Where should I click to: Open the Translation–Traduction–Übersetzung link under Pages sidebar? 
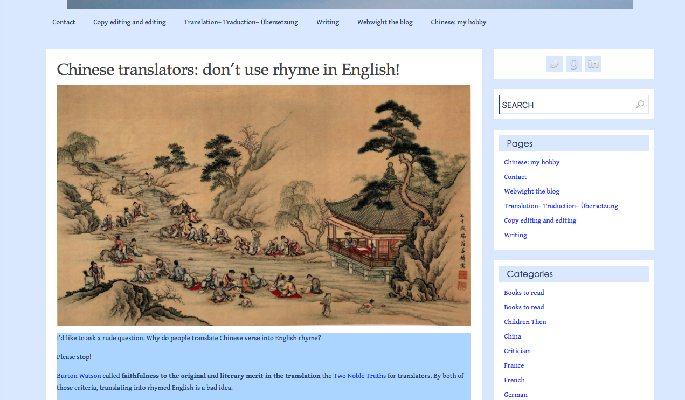point(561,206)
